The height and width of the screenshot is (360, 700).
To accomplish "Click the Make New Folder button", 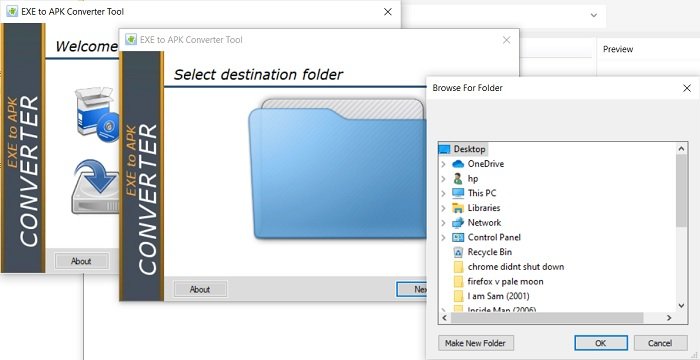I will click(476, 343).
